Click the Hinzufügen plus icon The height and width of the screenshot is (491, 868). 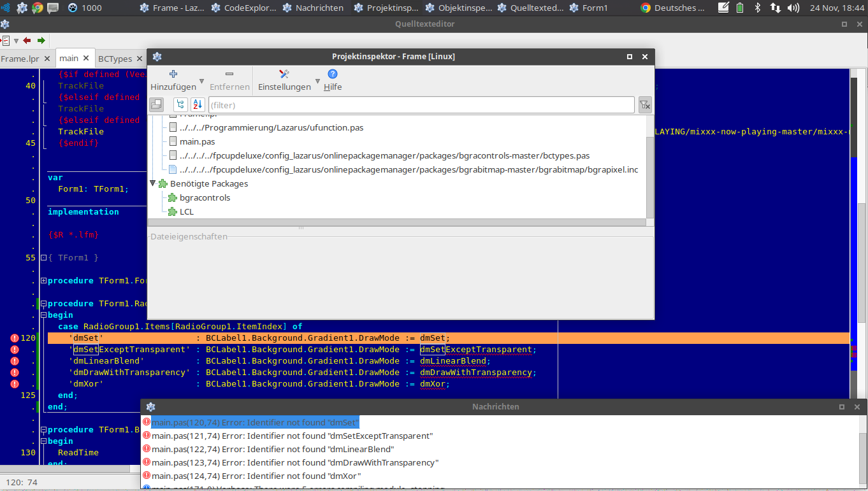[173, 75]
